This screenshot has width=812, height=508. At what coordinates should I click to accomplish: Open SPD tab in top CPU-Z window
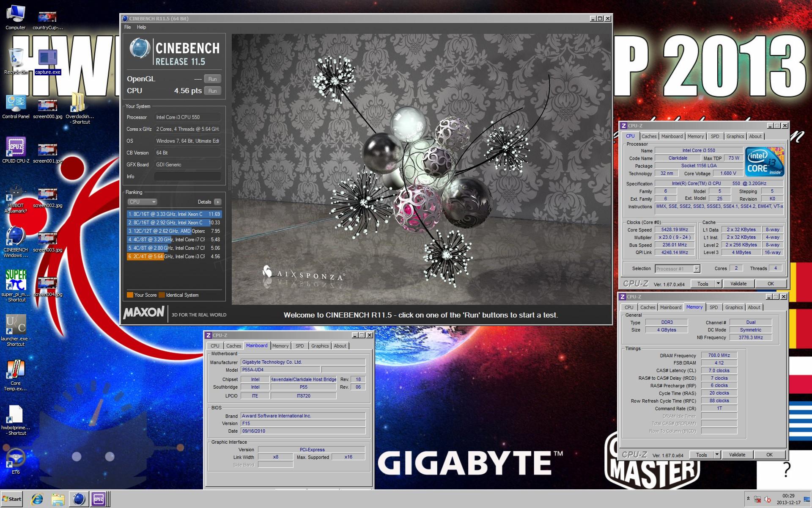[x=715, y=136]
